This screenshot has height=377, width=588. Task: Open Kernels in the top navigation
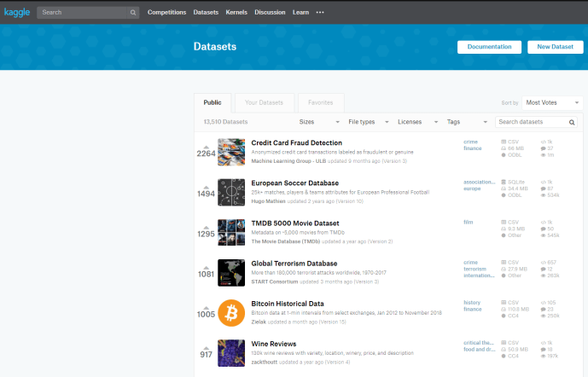[x=236, y=12]
